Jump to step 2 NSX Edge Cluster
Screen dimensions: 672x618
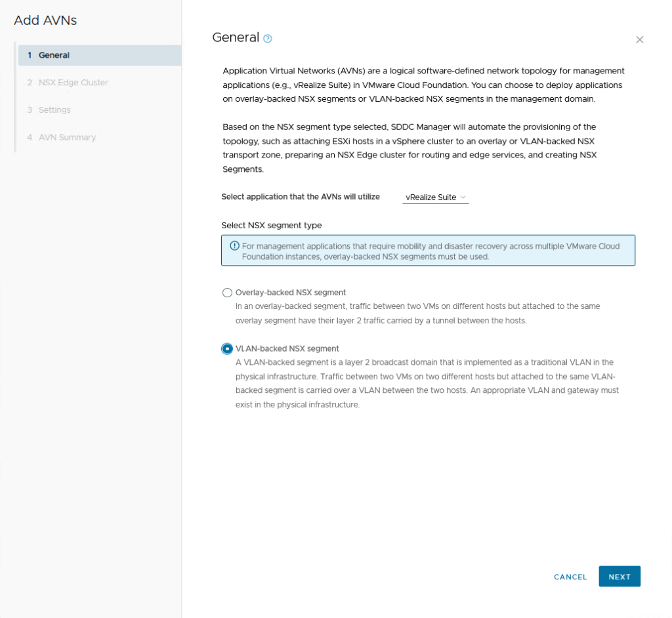click(x=73, y=83)
